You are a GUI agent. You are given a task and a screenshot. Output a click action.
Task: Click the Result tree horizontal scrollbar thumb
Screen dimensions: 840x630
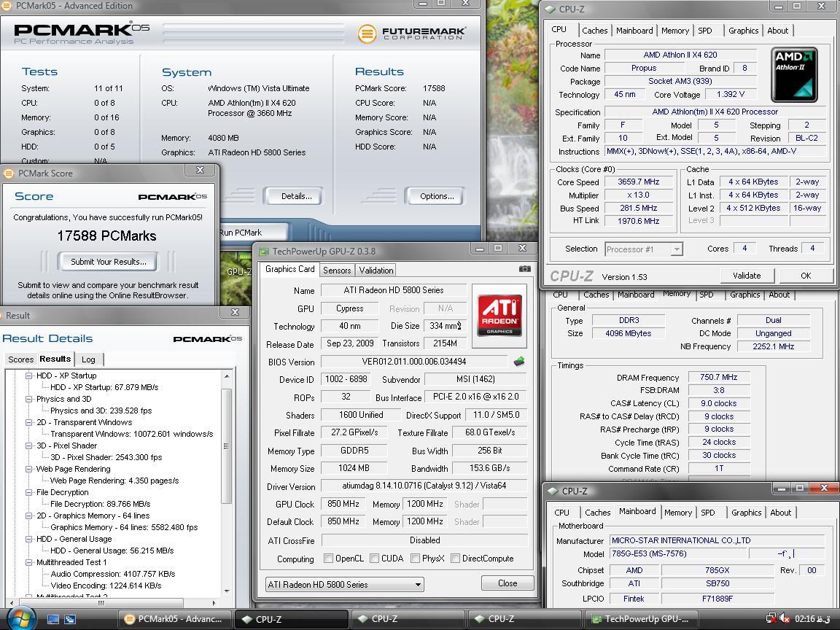coord(101,603)
